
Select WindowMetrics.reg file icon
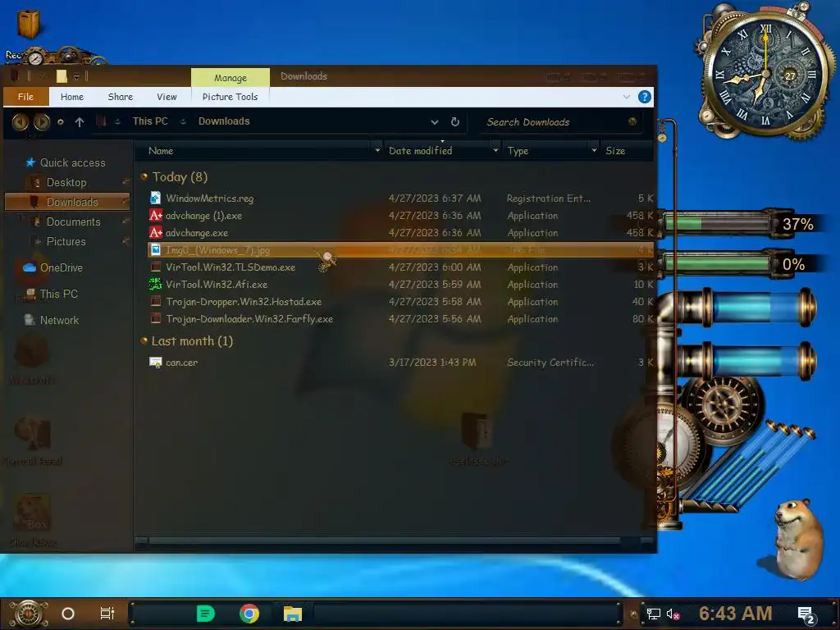click(155, 199)
